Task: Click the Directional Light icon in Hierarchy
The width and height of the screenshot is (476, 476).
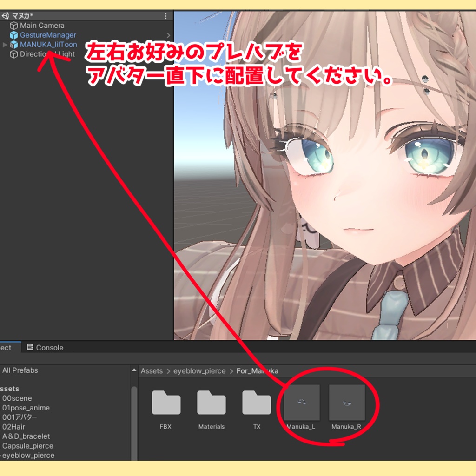Action: click(x=14, y=54)
